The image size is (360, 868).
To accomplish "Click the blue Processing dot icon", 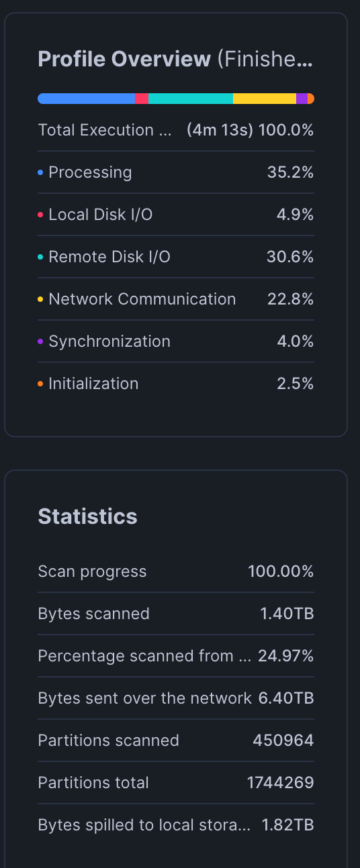I will [x=40, y=172].
